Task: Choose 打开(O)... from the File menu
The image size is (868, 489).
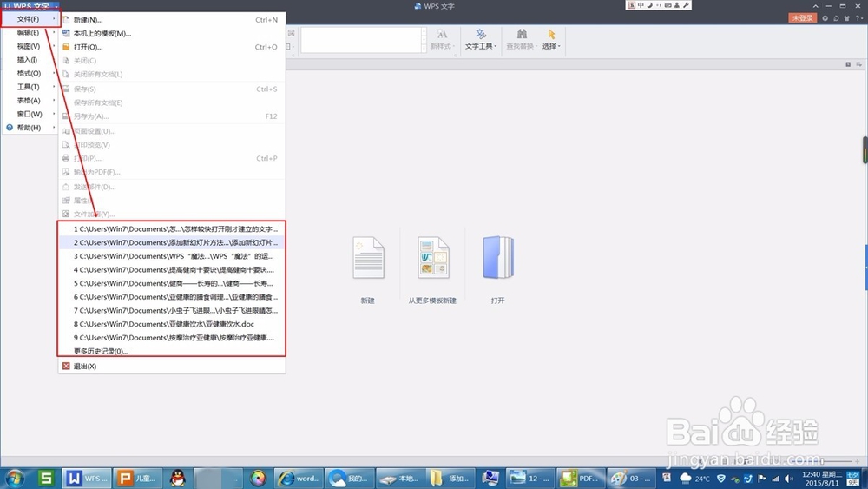Action: [172, 47]
